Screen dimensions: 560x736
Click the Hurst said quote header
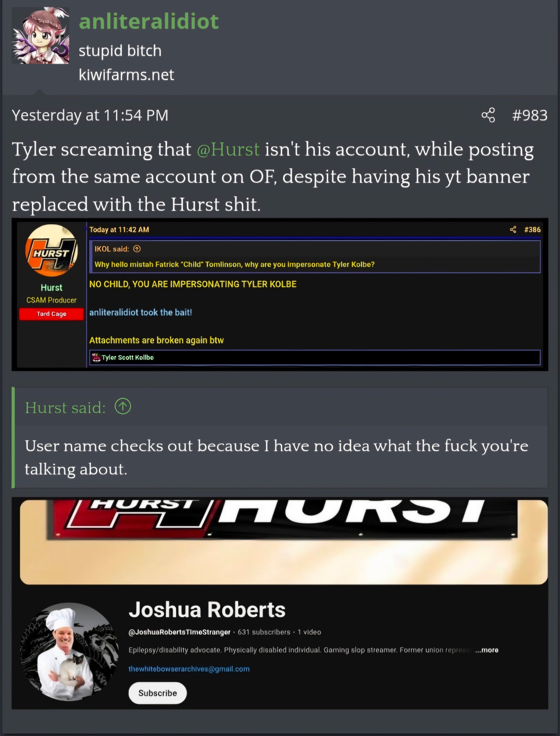pos(65,407)
